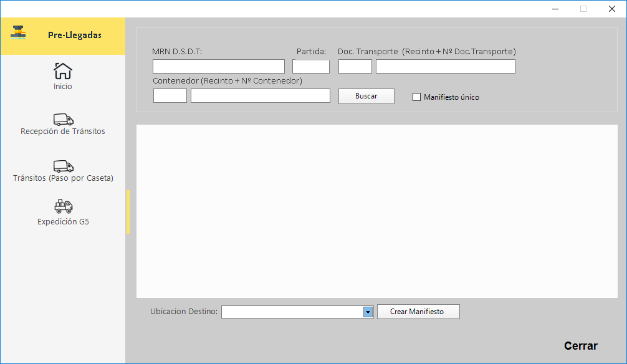Image resolution: width=627 pixels, height=364 pixels.
Task: Click the Nº Doc. Transporte number field
Action: tap(445, 67)
